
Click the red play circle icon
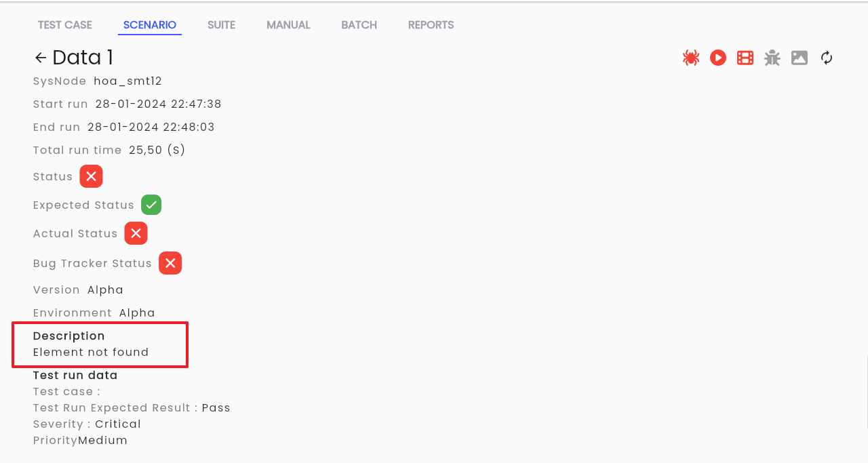[718, 58]
